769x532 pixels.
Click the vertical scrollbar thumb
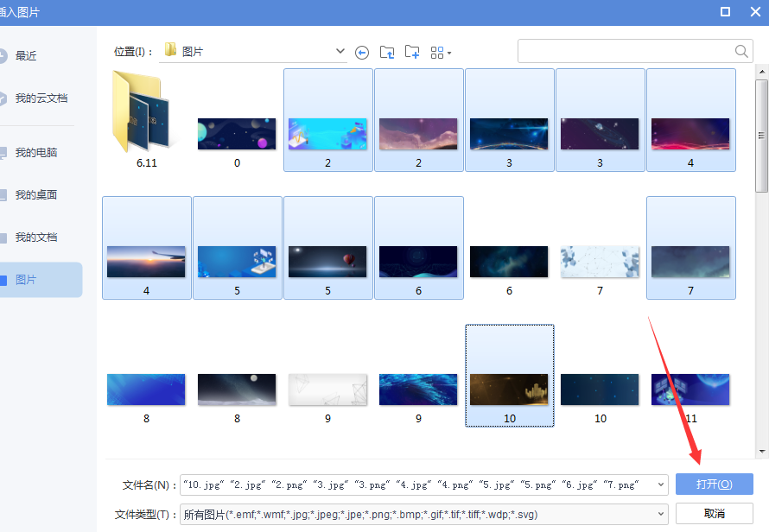[x=761, y=136]
